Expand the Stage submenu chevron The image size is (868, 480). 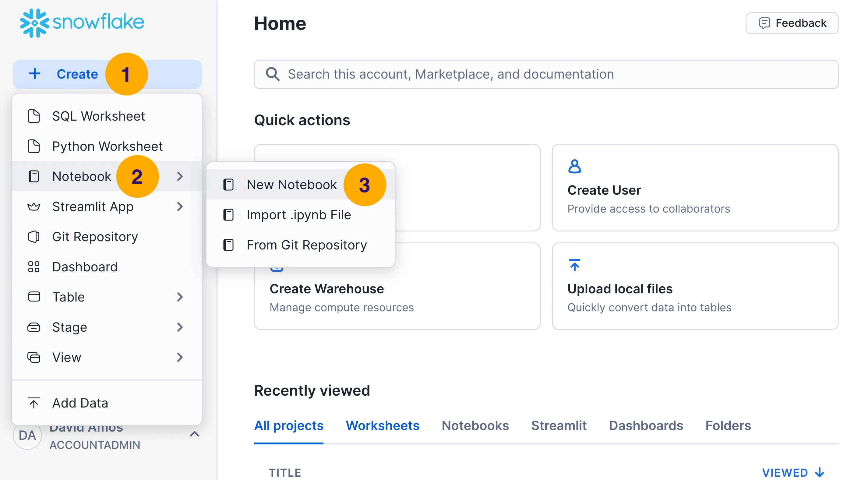click(180, 327)
